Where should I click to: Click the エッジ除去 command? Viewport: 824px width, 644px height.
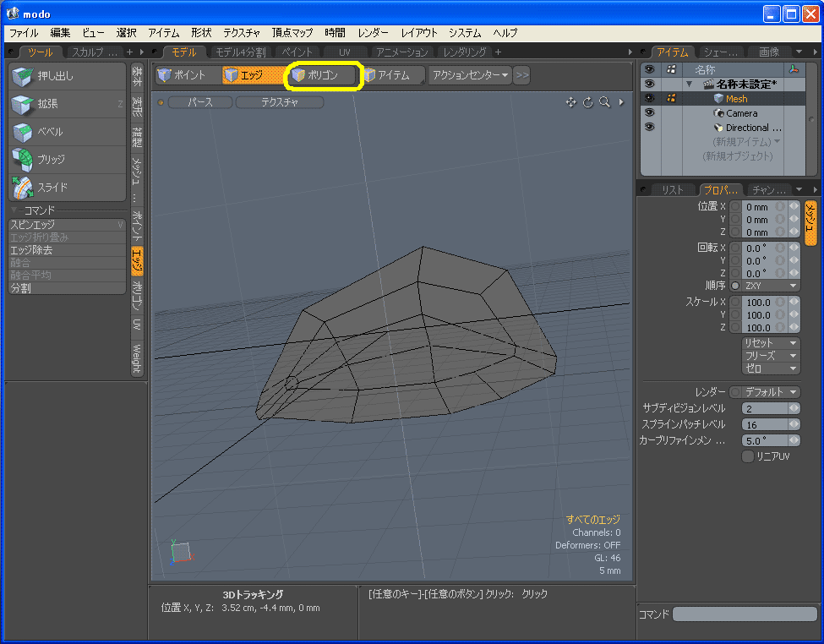tap(68, 249)
